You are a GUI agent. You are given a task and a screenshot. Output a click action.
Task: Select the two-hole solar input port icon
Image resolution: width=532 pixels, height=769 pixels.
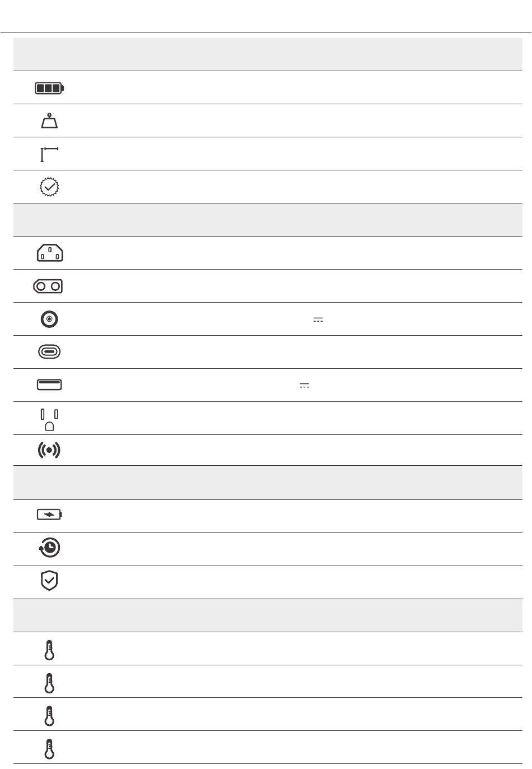pyautogui.click(x=48, y=286)
